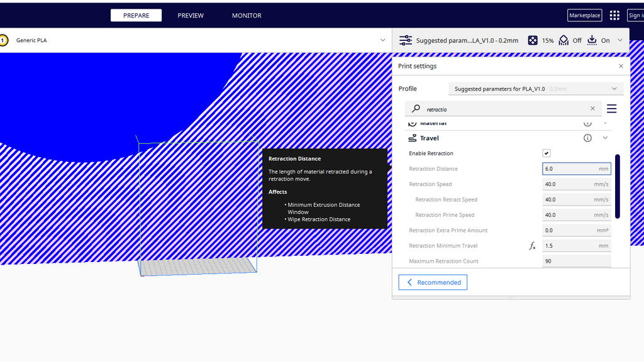The height and width of the screenshot is (362, 644).
Task: Click the print settings panel resize handle dots
Action: pos(511,297)
